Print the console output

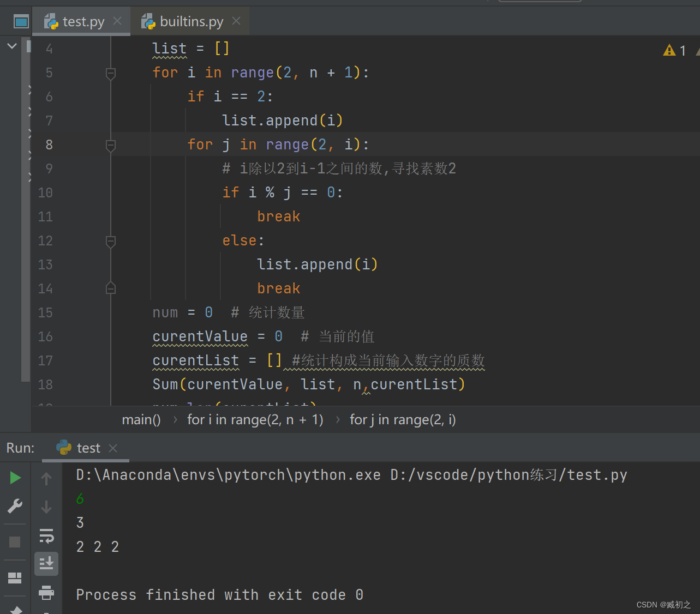[46, 592]
